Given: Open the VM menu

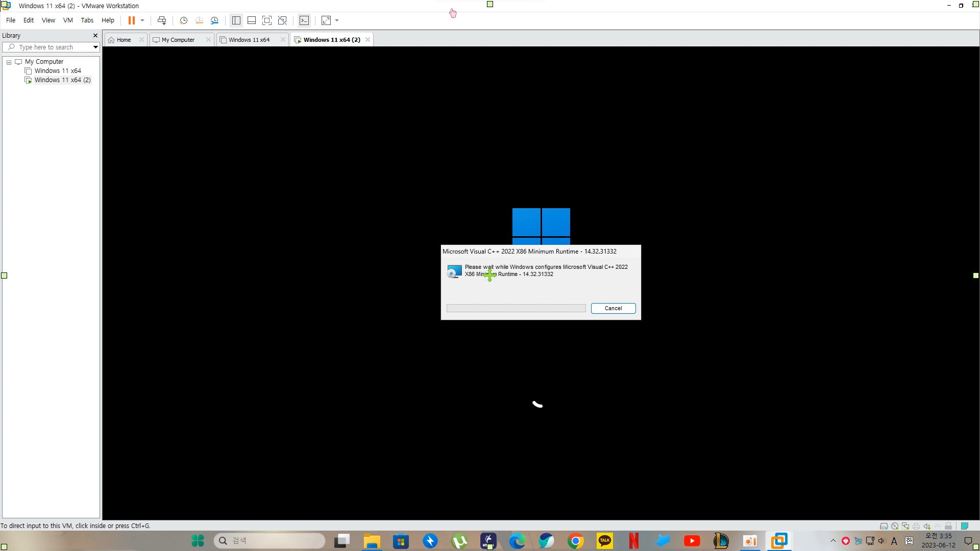Looking at the screenshot, I should pos(68,20).
